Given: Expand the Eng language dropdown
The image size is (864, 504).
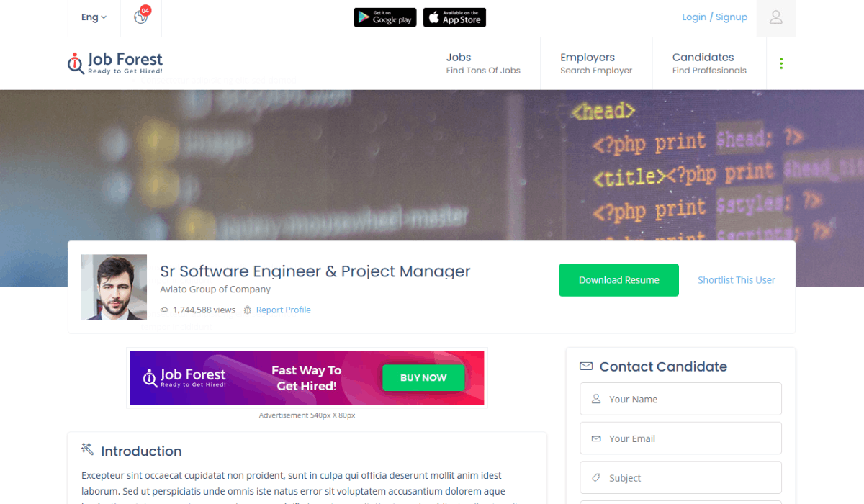Looking at the screenshot, I should click(94, 17).
